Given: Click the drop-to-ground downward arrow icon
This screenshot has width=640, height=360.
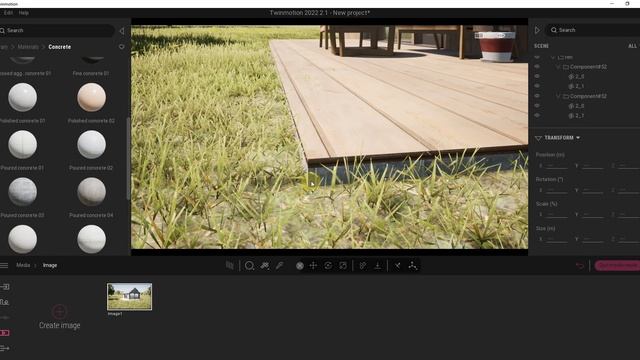Looking at the screenshot, I should (x=378, y=266).
